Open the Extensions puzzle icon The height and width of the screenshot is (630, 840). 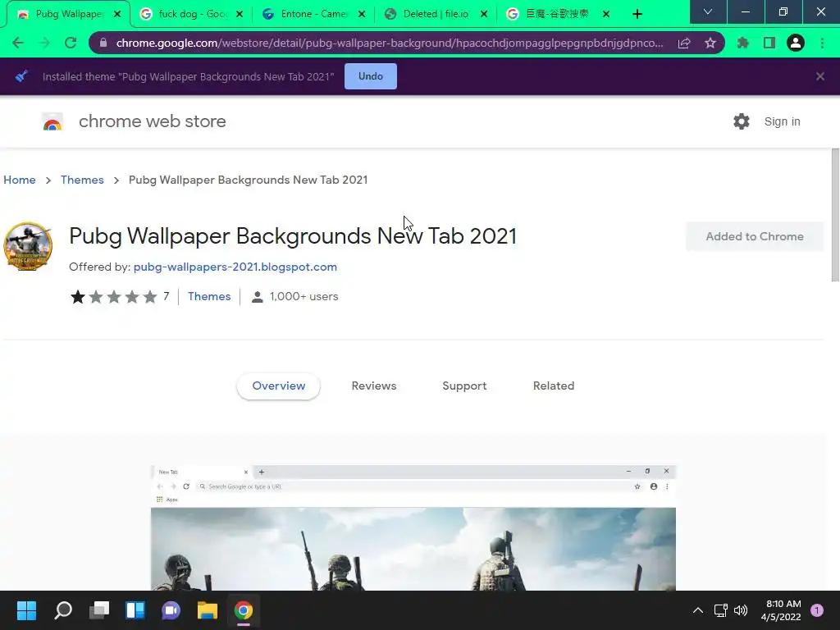coord(742,43)
